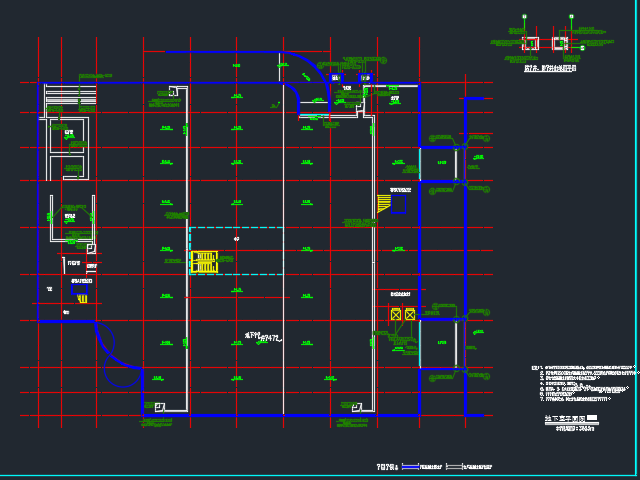Select the right yellow crossed-box elevator symbol
The width and height of the screenshot is (640, 480).
[x=410, y=314]
